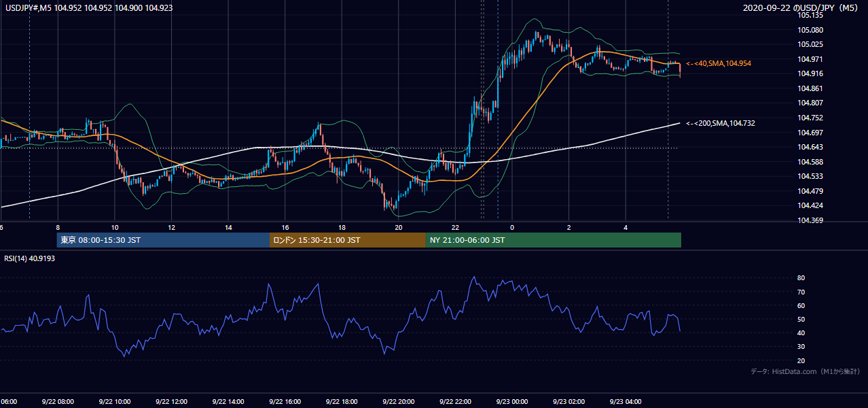Click price axis value 104.588
Image resolution: width=868 pixels, height=408 pixels.
click(x=811, y=162)
